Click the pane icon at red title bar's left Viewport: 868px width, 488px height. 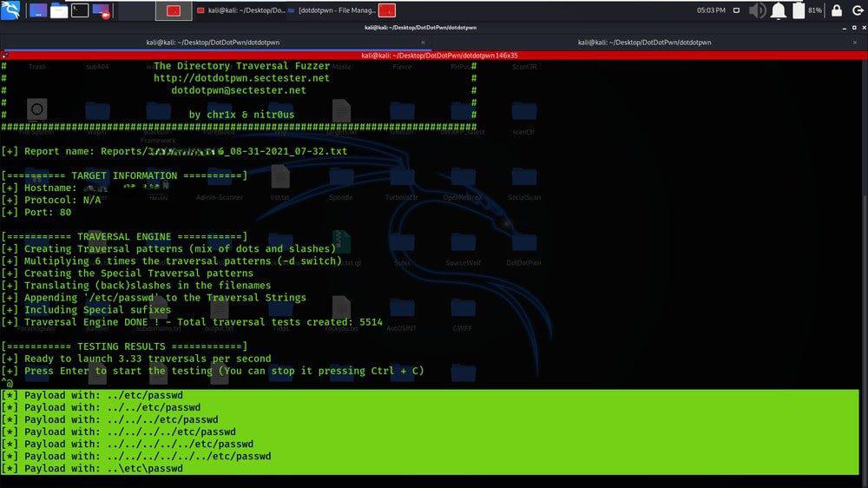5,56
